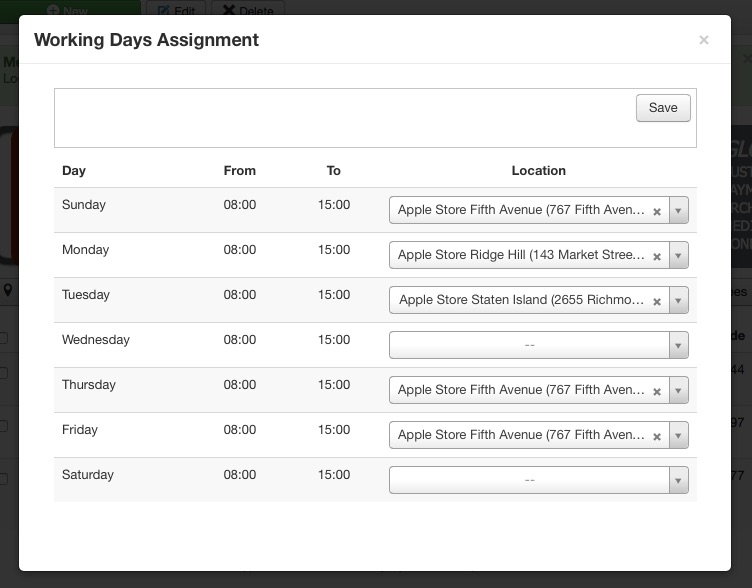Click Thursday's Apple Store Fifth Avenue text

pos(521,390)
